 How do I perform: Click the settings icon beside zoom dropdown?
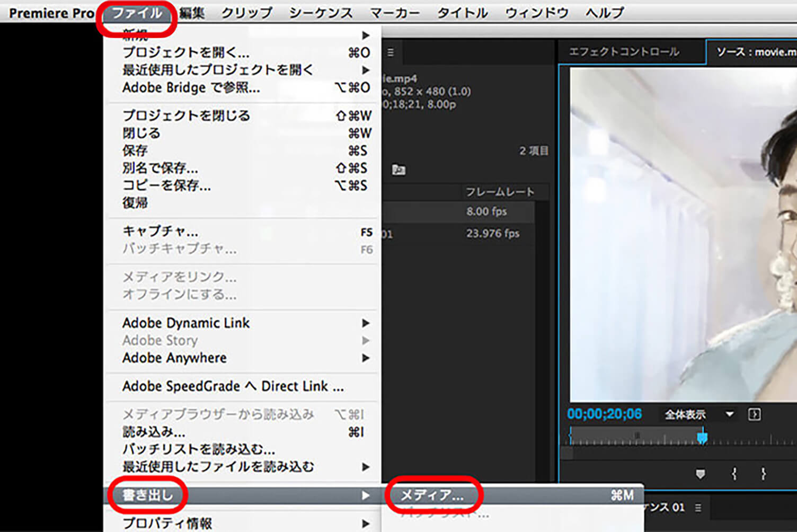click(x=754, y=414)
